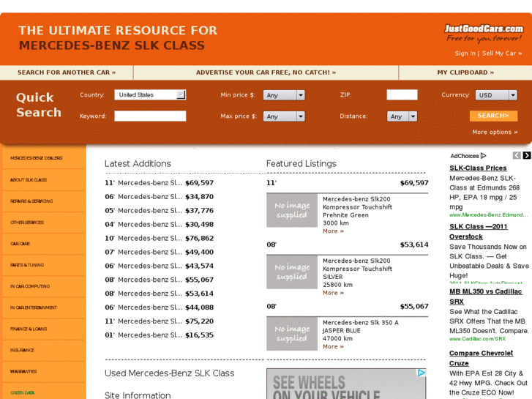Click the ZIP input field
Viewport: 532px width, 399px height.
click(402, 94)
